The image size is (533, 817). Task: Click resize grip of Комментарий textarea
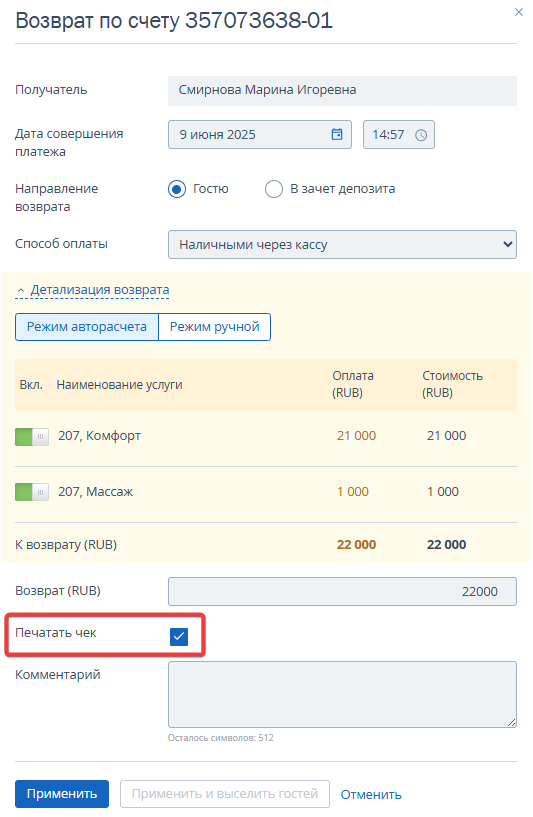(x=511, y=722)
